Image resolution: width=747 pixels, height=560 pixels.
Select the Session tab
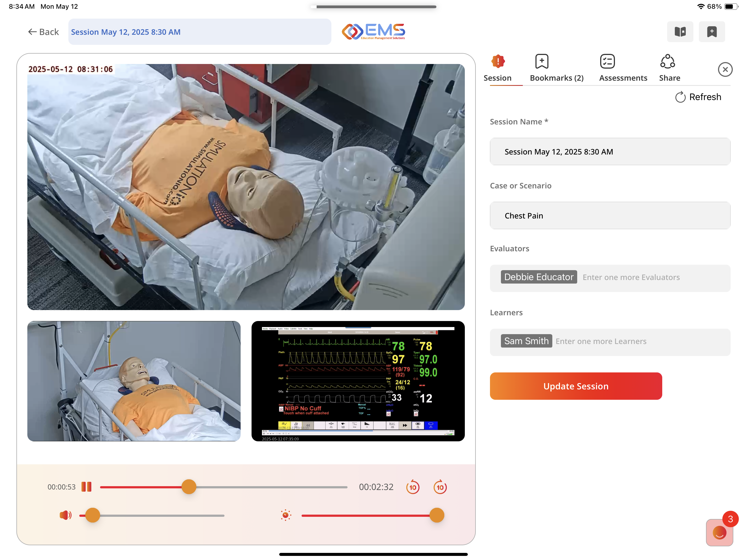[497, 68]
